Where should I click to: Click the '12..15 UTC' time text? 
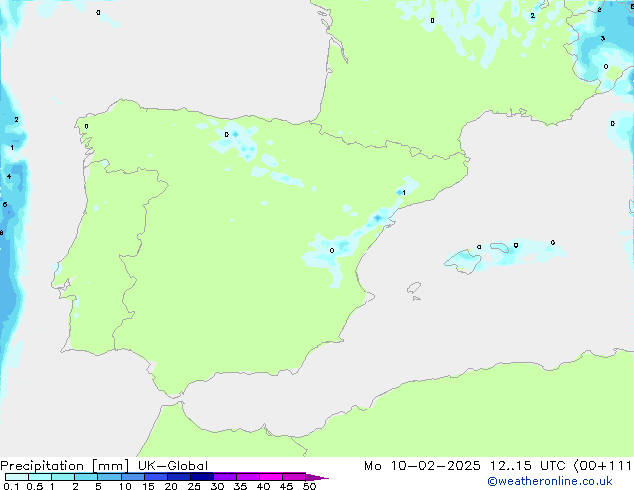click(527, 466)
